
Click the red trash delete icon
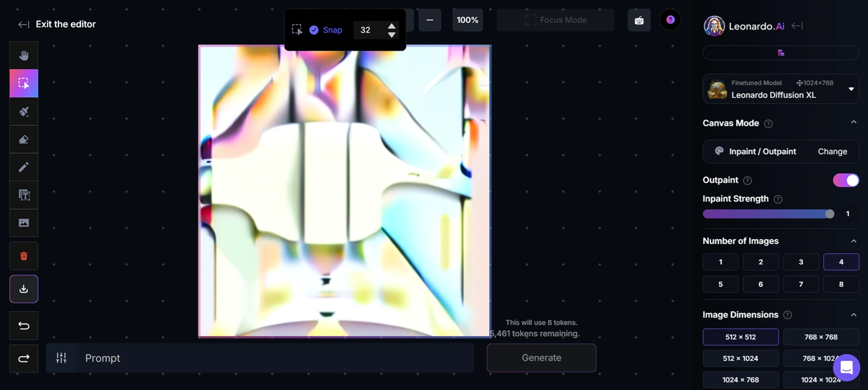click(24, 256)
